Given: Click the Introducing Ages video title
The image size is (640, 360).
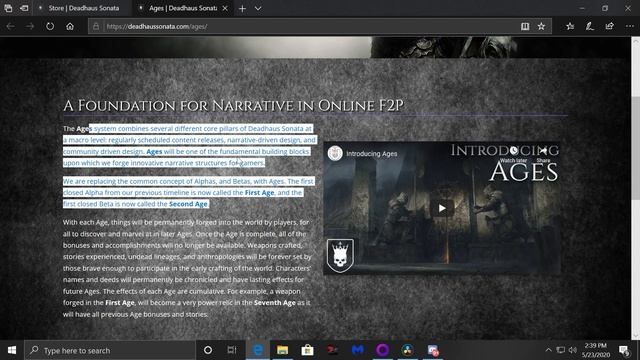Looking at the screenshot, I should tap(371, 154).
